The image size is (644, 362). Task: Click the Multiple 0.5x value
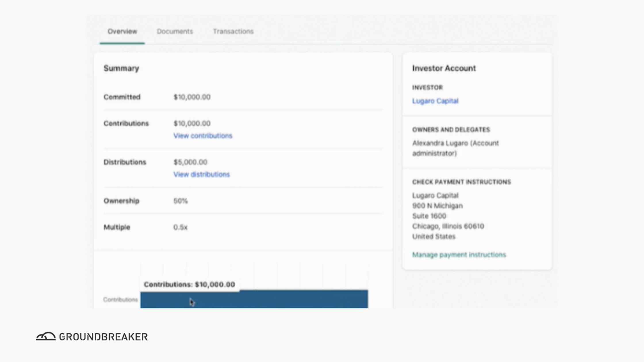tap(180, 227)
